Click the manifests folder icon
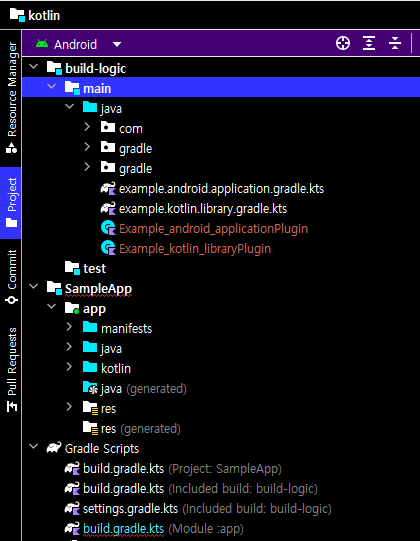This screenshot has width=420, height=541. click(90, 327)
